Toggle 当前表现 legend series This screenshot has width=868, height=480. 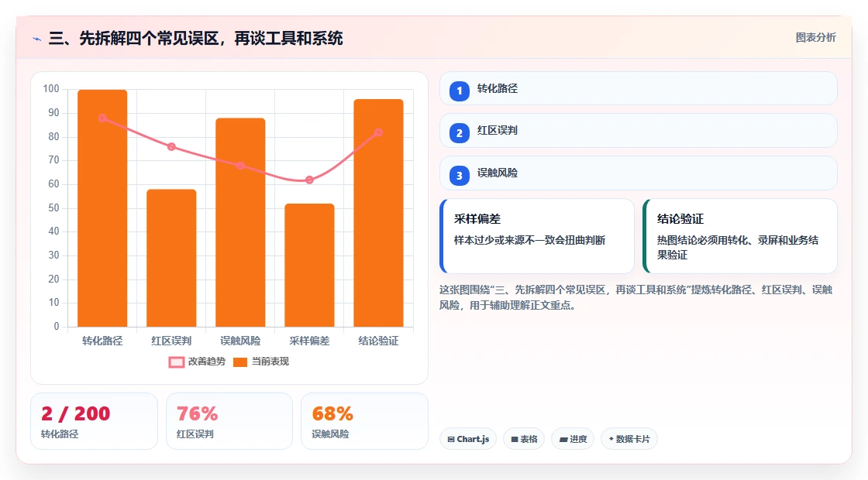click(x=261, y=362)
